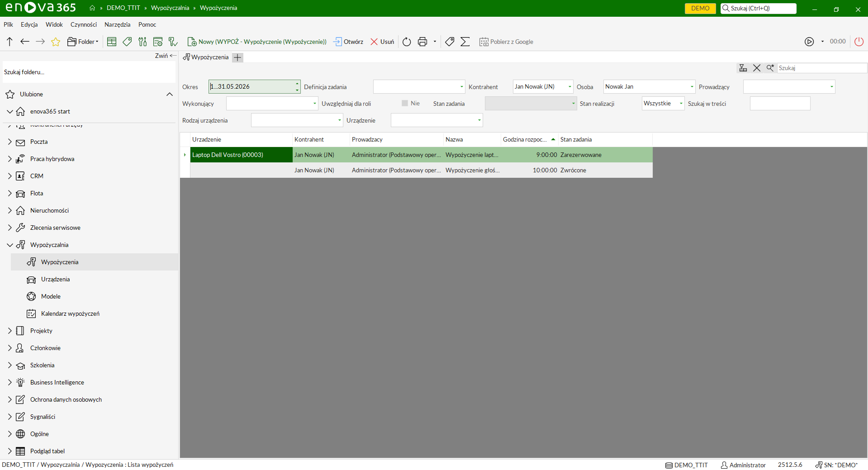
Task: Click the up arrow navigation icon
Action: (x=9, y=42)
